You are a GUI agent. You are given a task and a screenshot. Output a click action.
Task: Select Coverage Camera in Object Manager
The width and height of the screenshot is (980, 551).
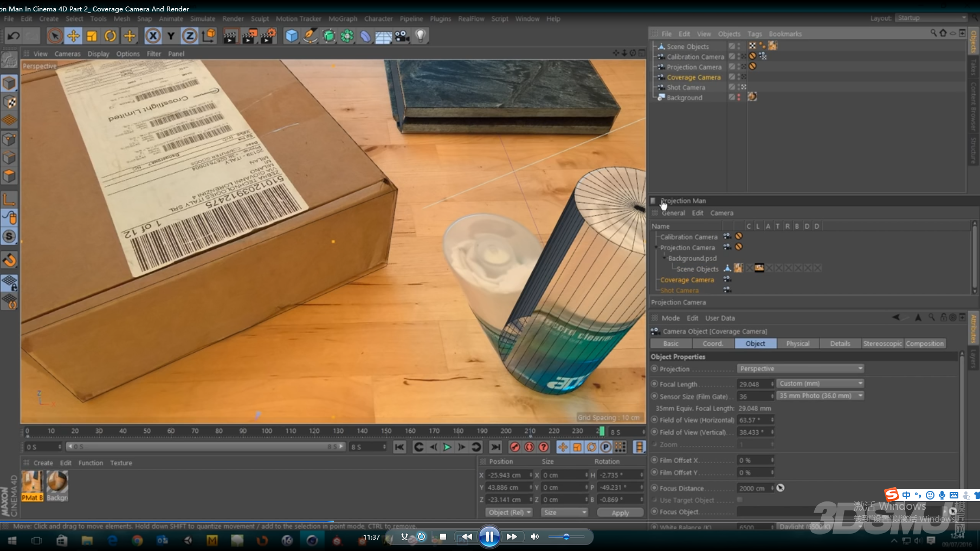[693, 77]
